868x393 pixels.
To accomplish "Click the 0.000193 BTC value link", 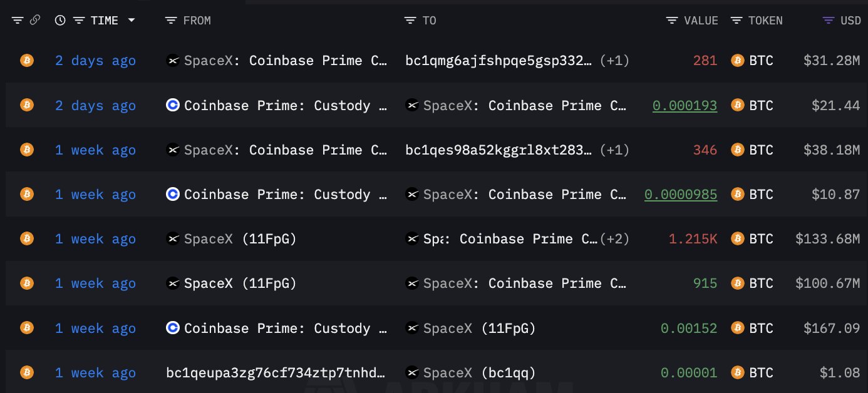I will 685,106.
